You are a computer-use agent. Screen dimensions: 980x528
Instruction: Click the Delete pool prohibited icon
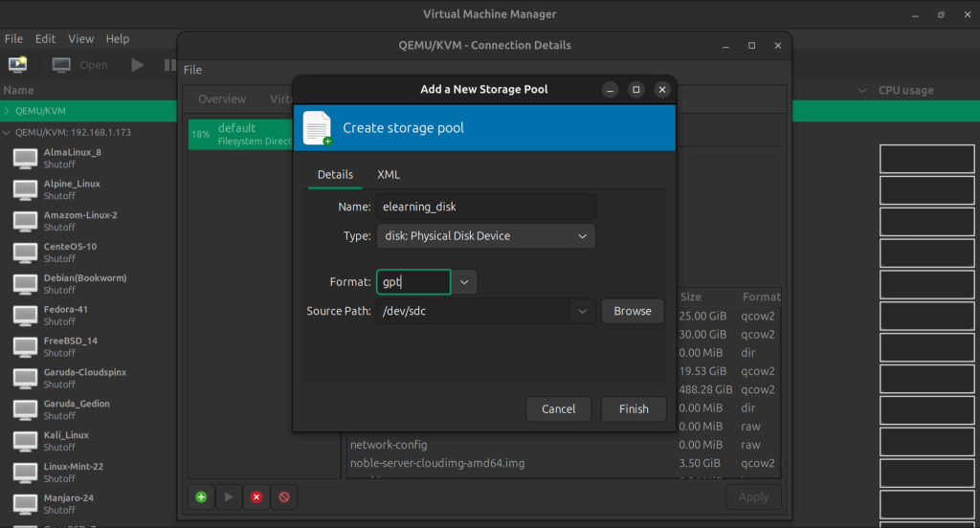pyautogui.click(x=284, y=497)
